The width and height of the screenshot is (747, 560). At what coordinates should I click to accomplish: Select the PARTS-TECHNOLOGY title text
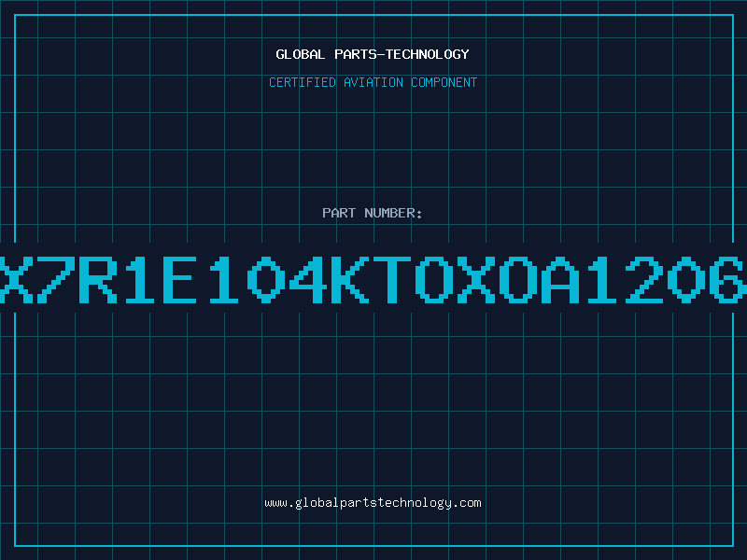(x=402, y=54)
